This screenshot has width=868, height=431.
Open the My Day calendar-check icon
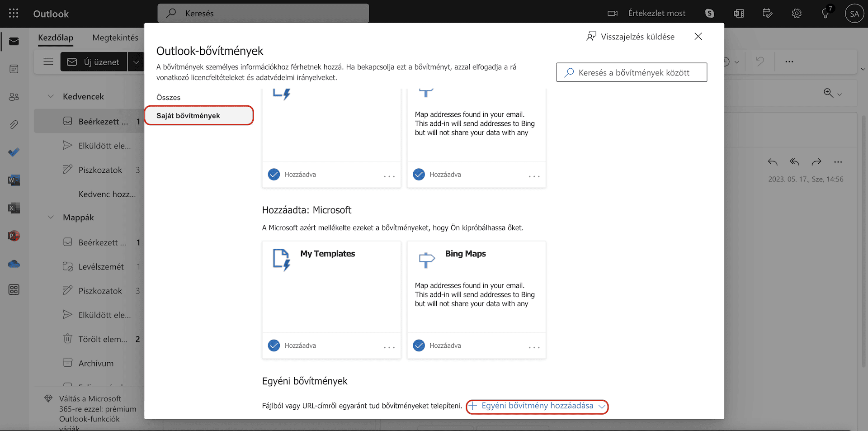(768, 14)
